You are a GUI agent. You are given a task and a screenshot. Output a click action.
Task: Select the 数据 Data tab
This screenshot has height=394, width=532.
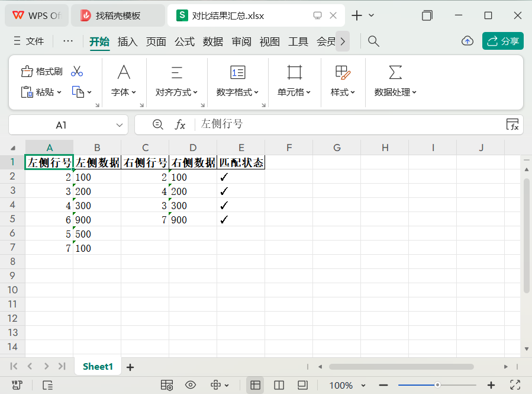pos(213,41)
